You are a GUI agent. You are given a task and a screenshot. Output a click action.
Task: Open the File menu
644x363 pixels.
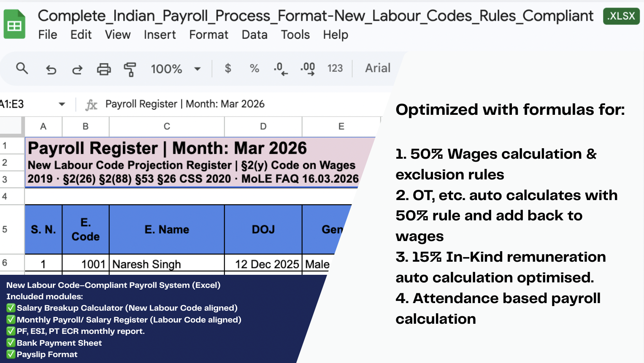pyautogui.click(x=48, y=35)
